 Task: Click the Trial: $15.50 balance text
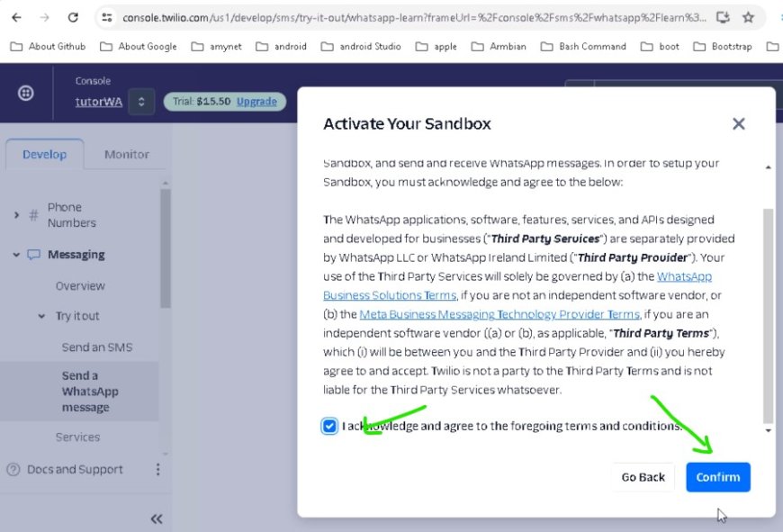tap(202, 102)
